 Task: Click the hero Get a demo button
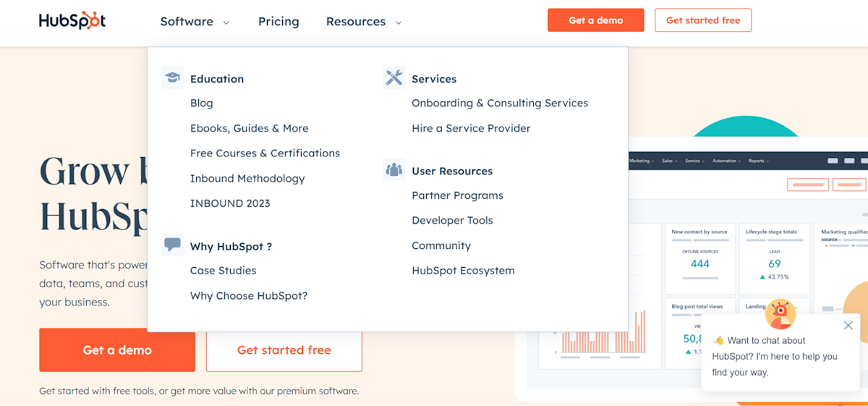pyautogui.click(x=117, y=350)
